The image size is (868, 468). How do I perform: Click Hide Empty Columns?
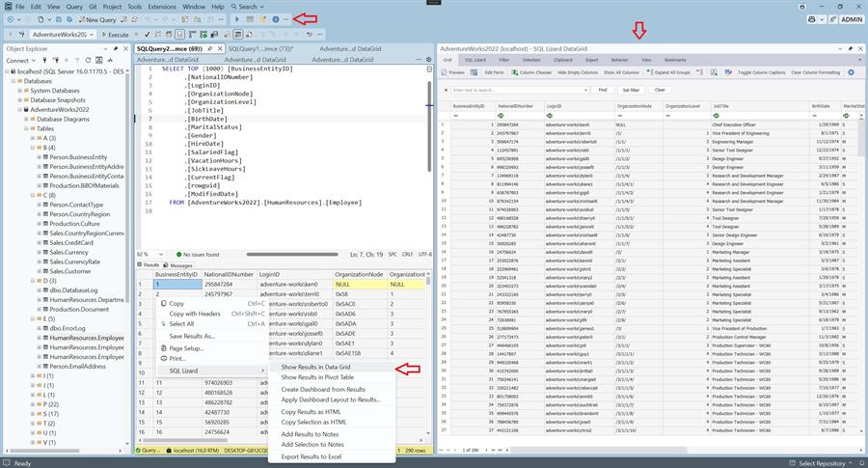[x=578, y=72]
